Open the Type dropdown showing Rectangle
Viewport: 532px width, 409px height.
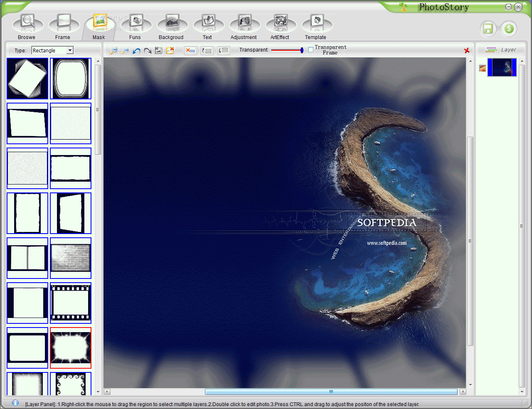pyautogui.click(x=52, y=50)
